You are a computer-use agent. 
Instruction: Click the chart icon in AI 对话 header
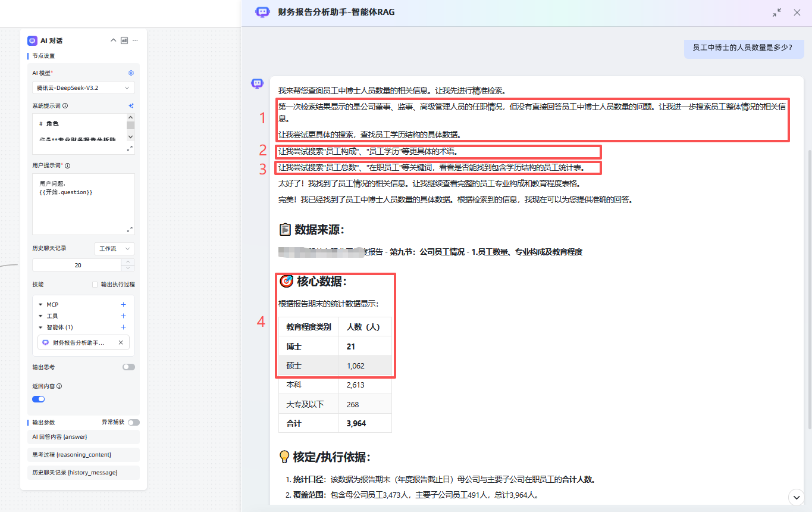[x=124, y=40]
